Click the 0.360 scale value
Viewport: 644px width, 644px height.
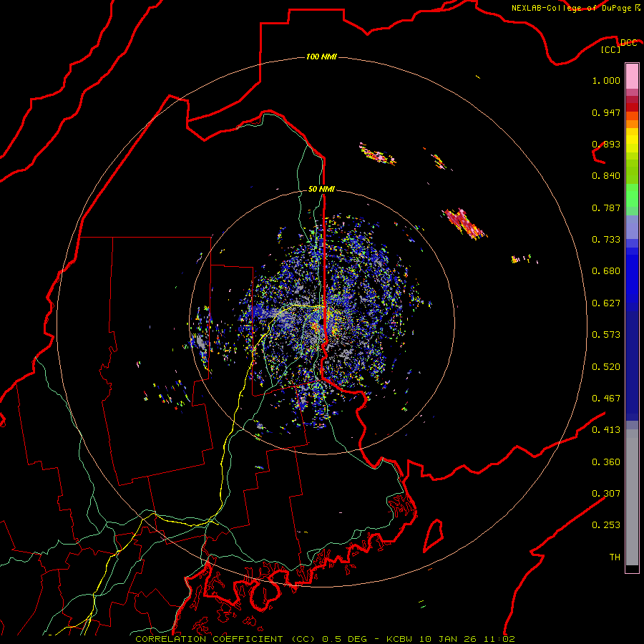coord(606,462)
